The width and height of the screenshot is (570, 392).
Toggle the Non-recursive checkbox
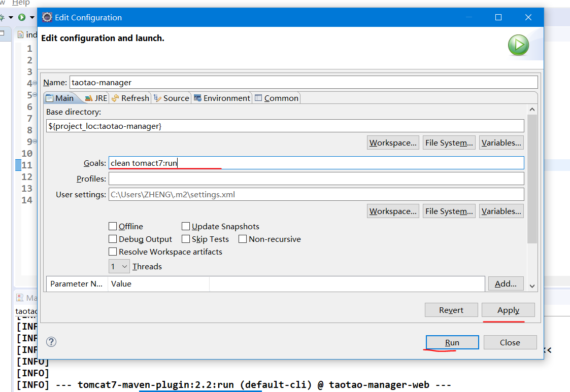point(243,239)
